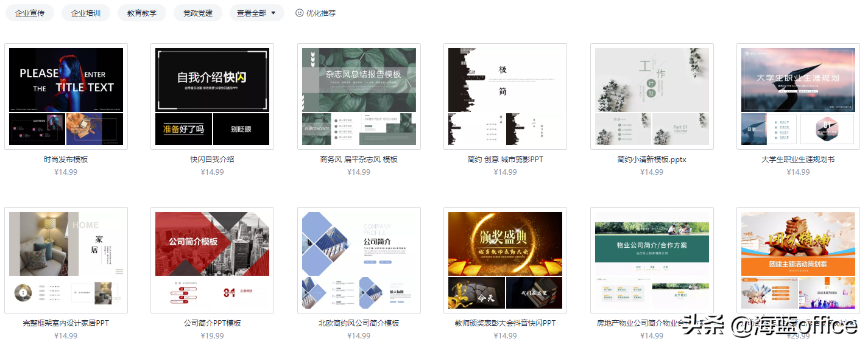
Task: Click the title 时尚发布模板
Action: tap(66, 159)
